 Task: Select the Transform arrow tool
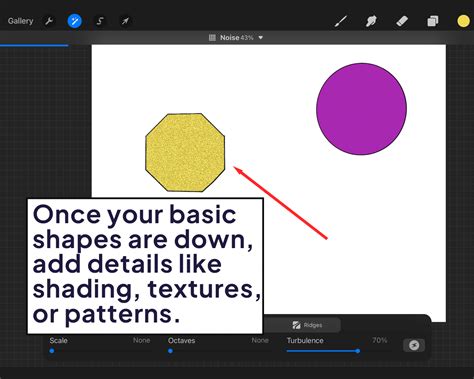125,21
